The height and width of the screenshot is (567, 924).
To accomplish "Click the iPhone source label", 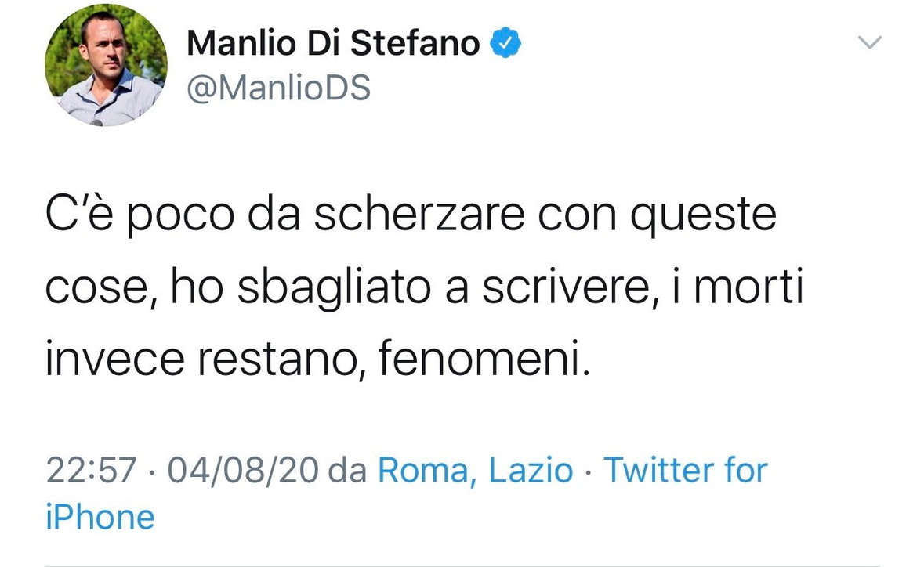I will [100, 518].
